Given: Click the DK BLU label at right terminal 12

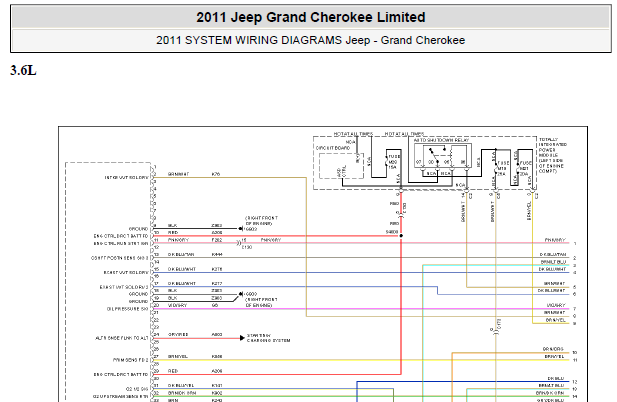Looking at the screenshot, I should tap(556, 378).
